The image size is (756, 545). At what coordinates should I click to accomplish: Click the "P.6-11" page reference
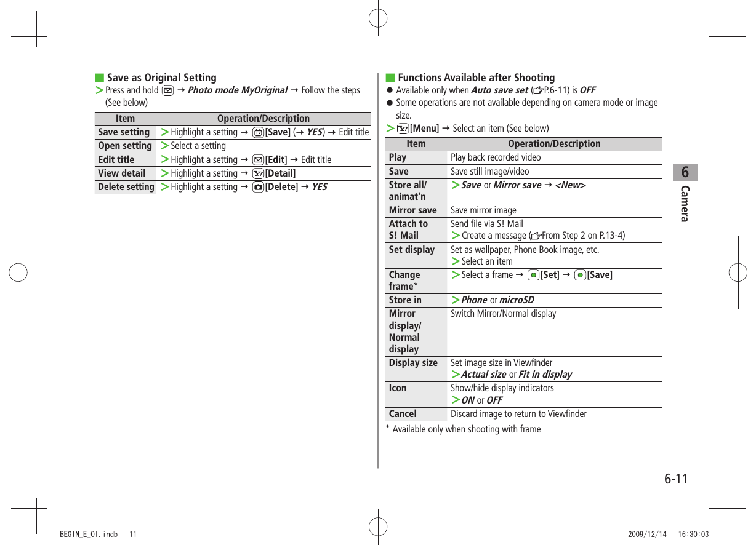(557, 90)
